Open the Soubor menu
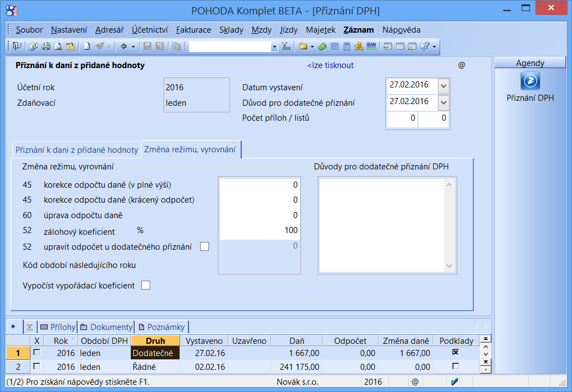Image resolution: width=572 pixels, height=392 pixels. (x=29, y=30)
